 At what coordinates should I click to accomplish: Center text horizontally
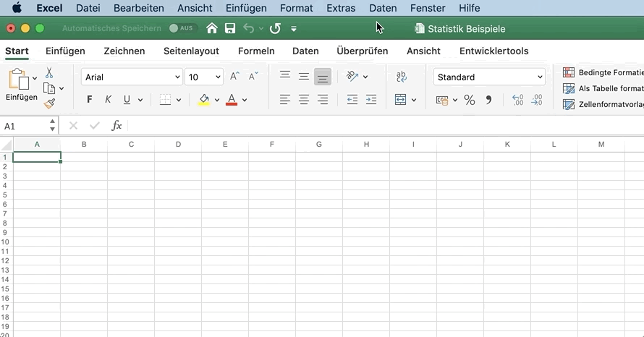(x=304, y=99)
